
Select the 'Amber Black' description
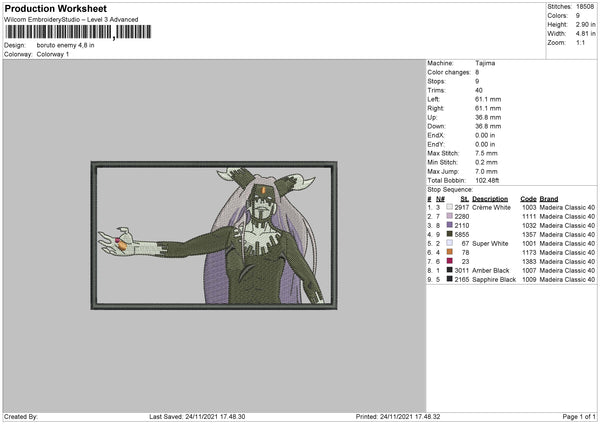click(x=491, y=271)
